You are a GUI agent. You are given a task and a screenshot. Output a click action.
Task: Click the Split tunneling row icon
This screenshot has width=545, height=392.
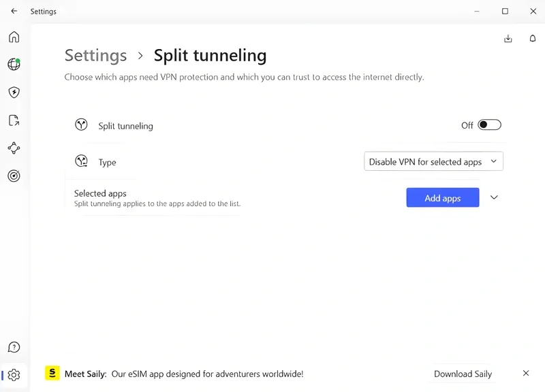[81, 125]
